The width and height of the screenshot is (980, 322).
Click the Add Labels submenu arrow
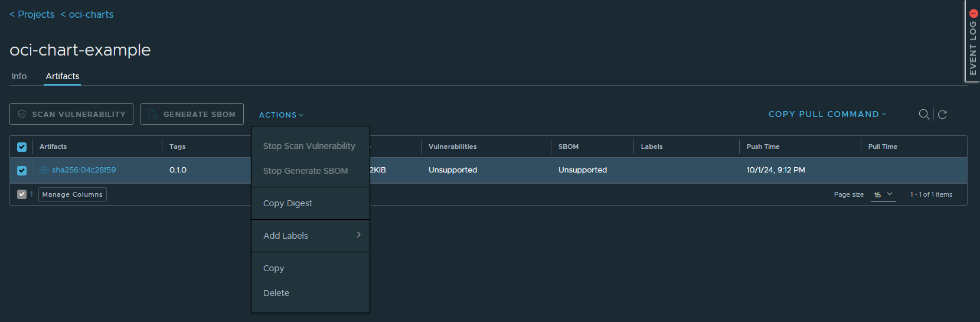[x=358, y=235]
